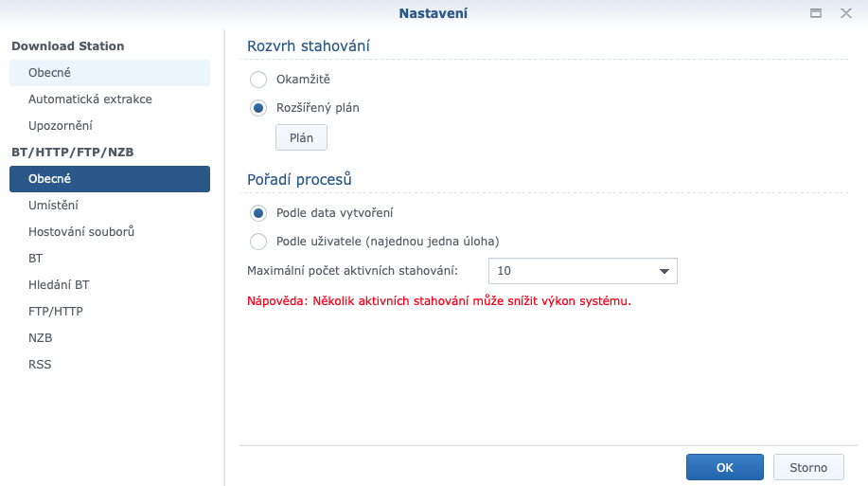Go to Hledání BT settings
868x486 pixels.
click(x=59, y=285)
